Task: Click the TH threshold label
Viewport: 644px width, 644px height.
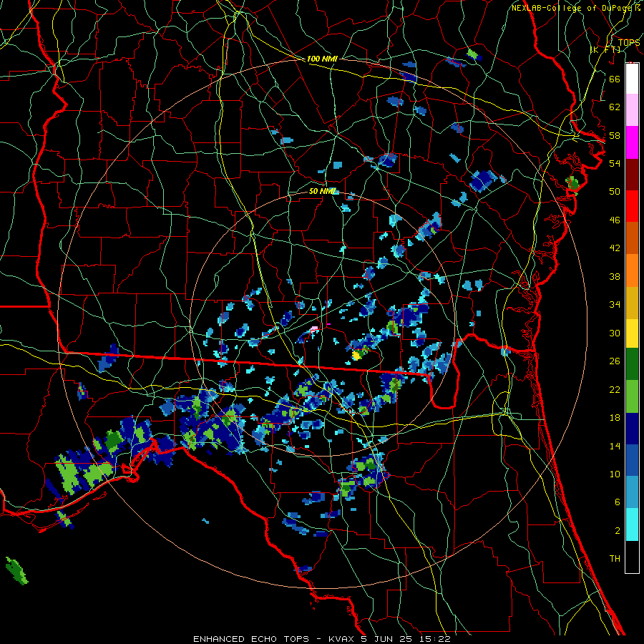Action: [x=615, y=559]
